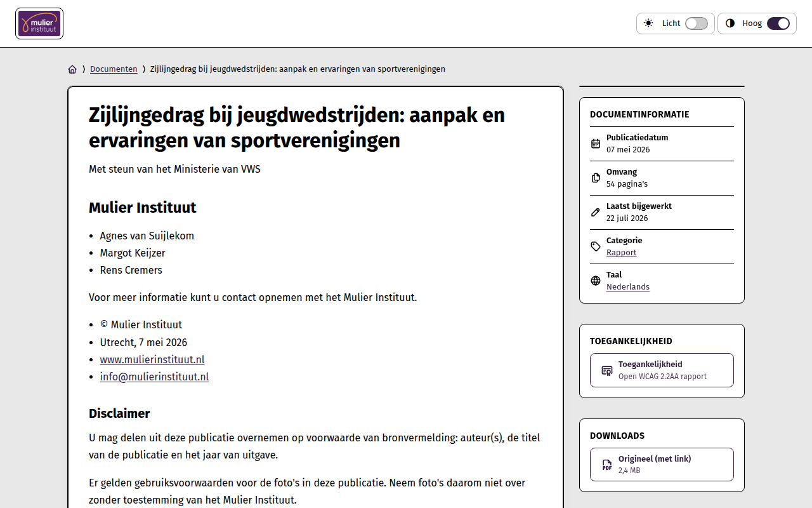Toggle the Hoog contrast switch

(x=778, y=23)
